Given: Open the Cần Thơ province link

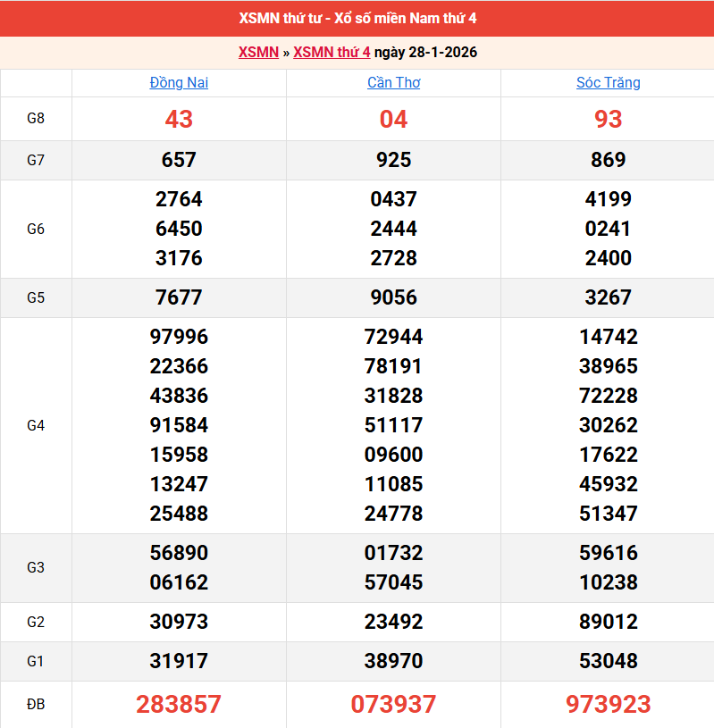Looking at the screenshot, I should (x=393, y=82).
